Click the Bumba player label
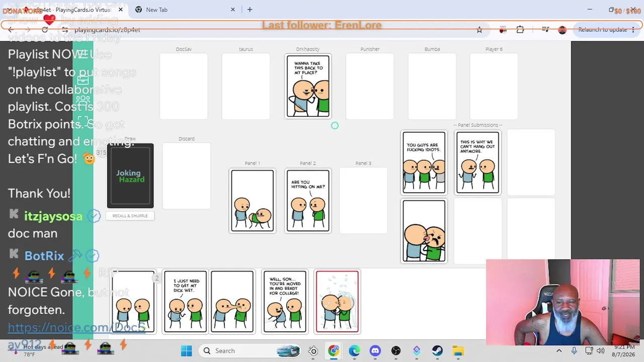Viewport: 644px width, 362px height. 432,49
